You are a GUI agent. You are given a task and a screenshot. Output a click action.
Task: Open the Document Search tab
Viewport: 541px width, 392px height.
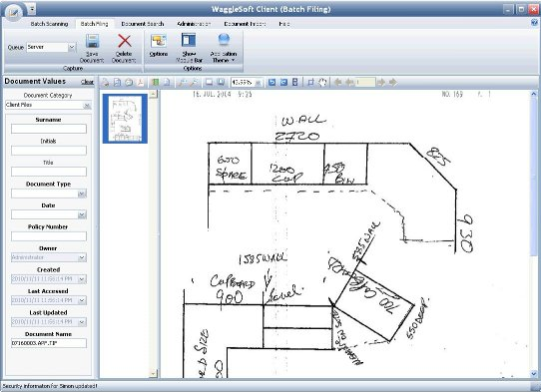[143, 24]
